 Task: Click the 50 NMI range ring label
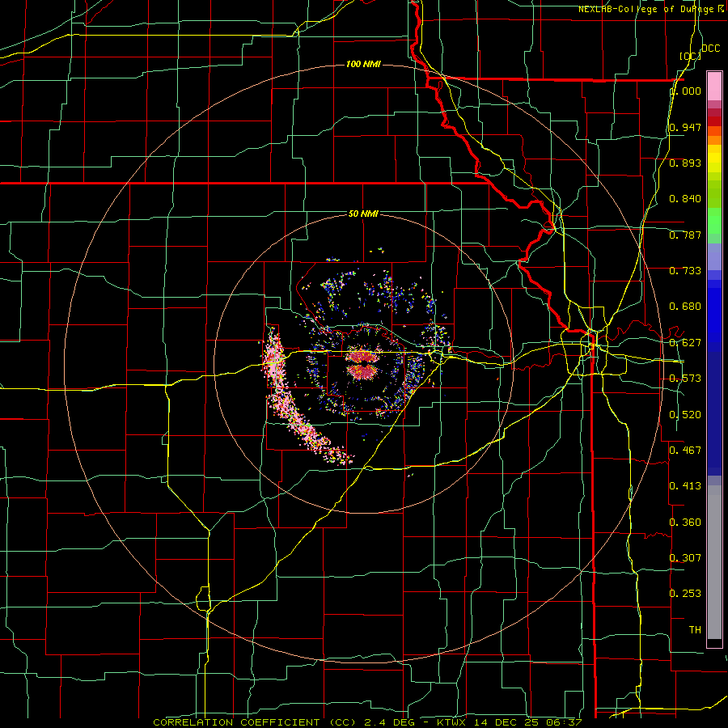[x=363, y=214]
